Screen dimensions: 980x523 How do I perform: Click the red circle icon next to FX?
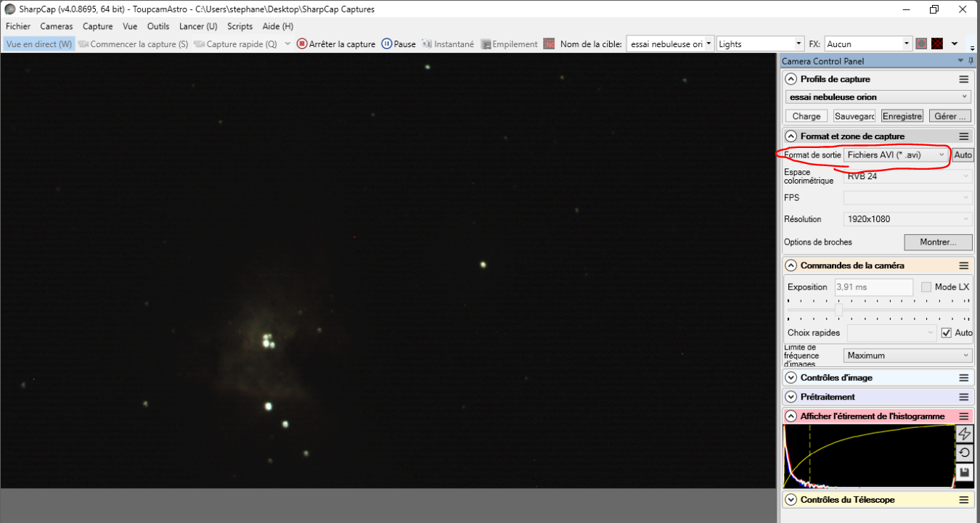click(x=921, y=44)
